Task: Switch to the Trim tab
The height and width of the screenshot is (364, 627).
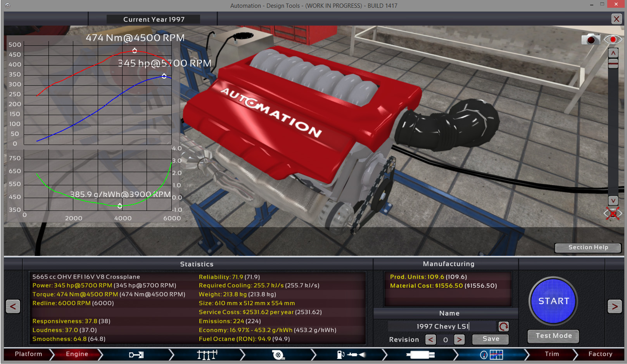Action: click(552, 354)
